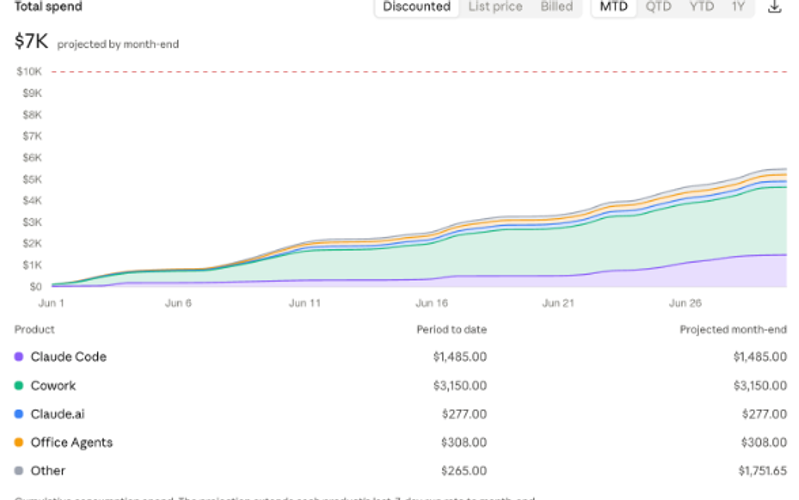Click the projected by month-end caption
The width and height of the screenshot is (799, 500).
118,44
